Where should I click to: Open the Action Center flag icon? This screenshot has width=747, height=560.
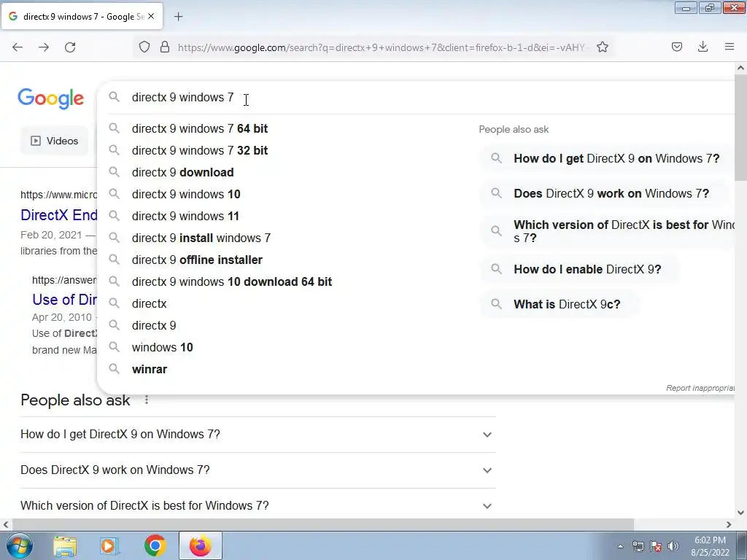(x=656, y=546)
